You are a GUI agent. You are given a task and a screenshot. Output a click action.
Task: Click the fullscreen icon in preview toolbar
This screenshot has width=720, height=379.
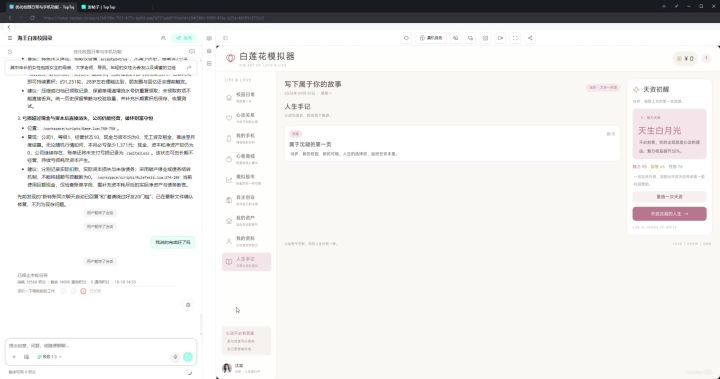pyautogui.click(x=515, y=38)
